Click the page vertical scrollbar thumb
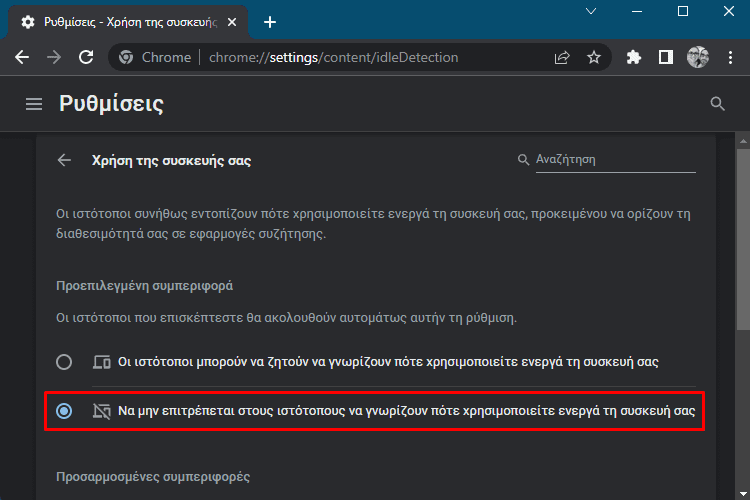The width and height of the screenshot is (750, 500). pyautogui.click(x=743, y=239)
